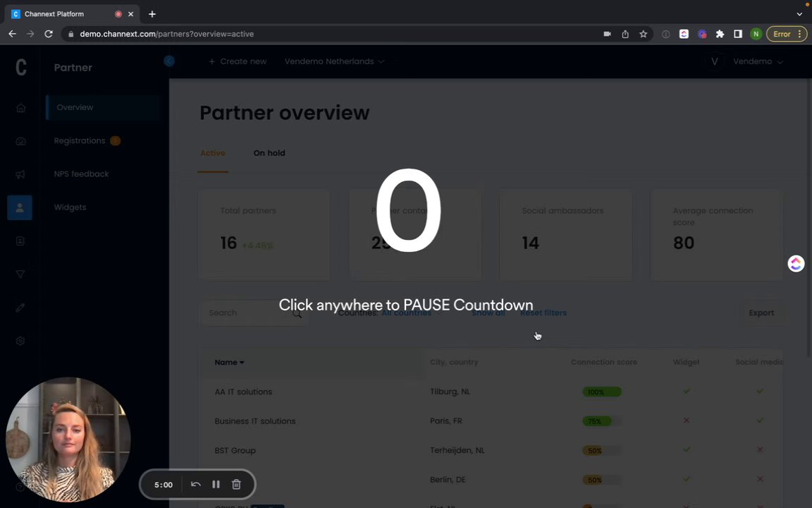
Task: Collapse the Partner side panel
Action: 169,61
